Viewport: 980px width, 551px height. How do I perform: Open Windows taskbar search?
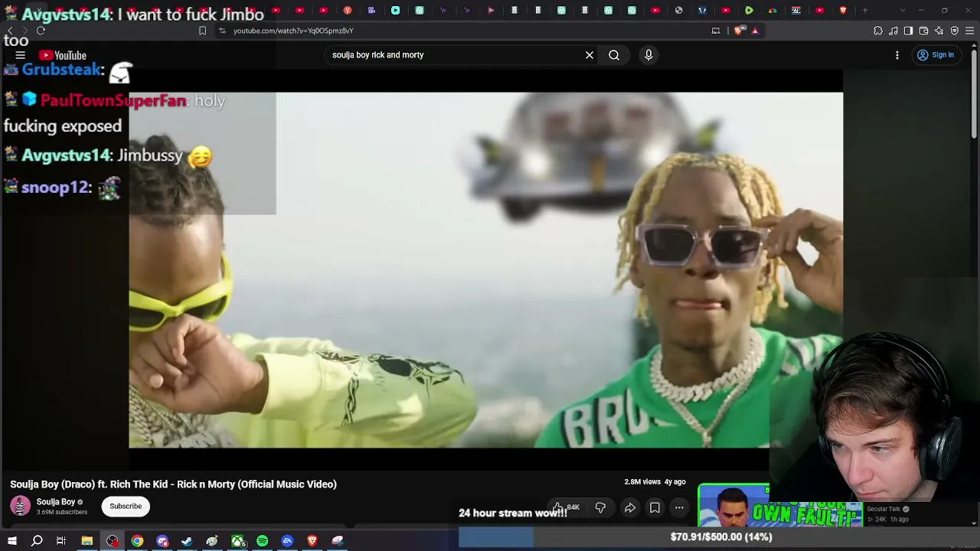(37, 541)
